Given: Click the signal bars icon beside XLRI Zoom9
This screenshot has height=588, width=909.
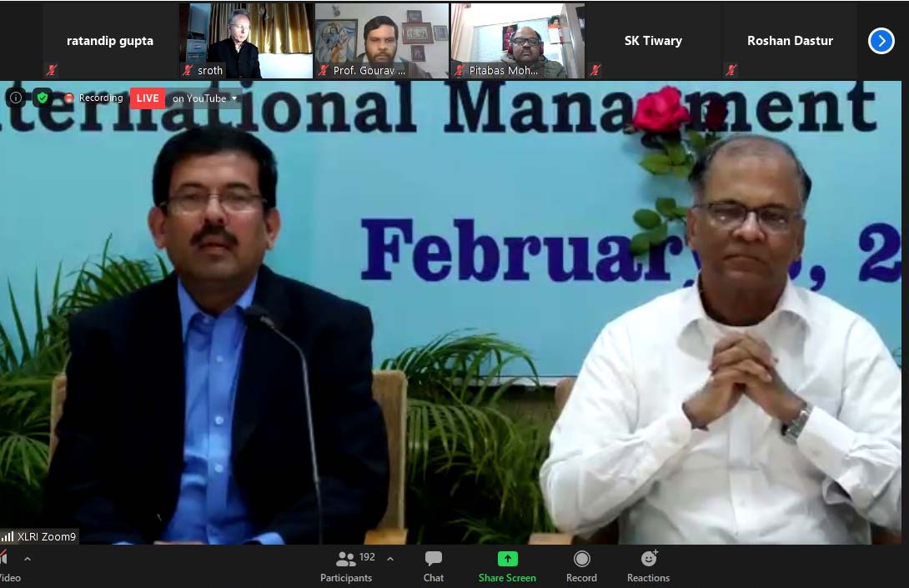Looking at the screenshot, I should (8, 536).
